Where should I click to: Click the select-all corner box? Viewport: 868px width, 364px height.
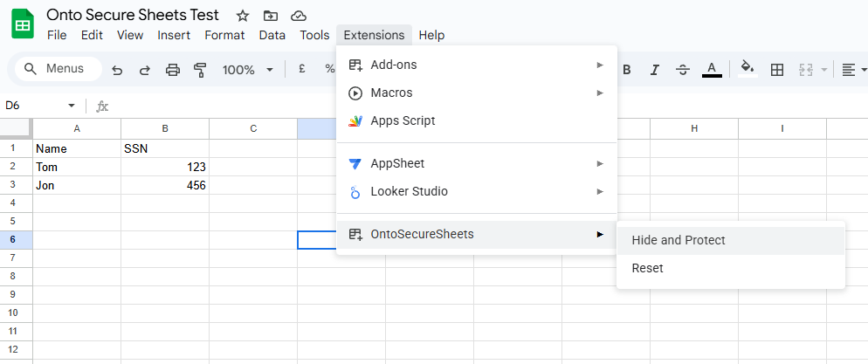tap(16, 128)
